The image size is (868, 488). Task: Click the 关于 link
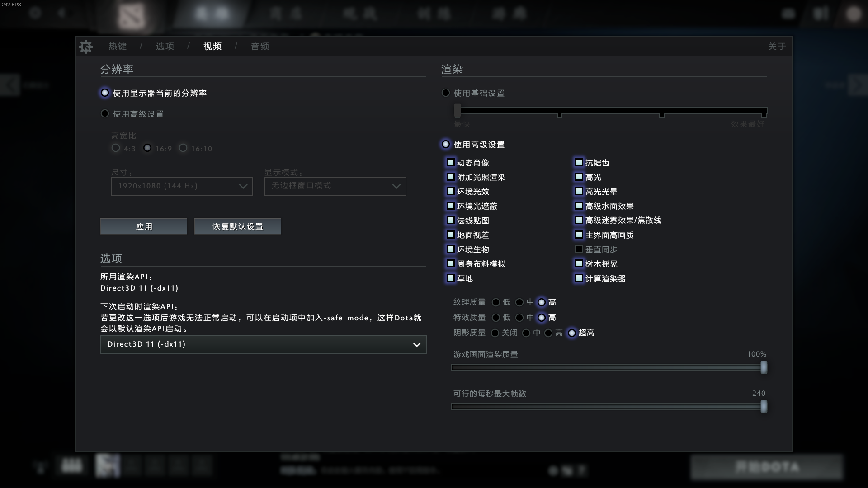pos(777,47)
